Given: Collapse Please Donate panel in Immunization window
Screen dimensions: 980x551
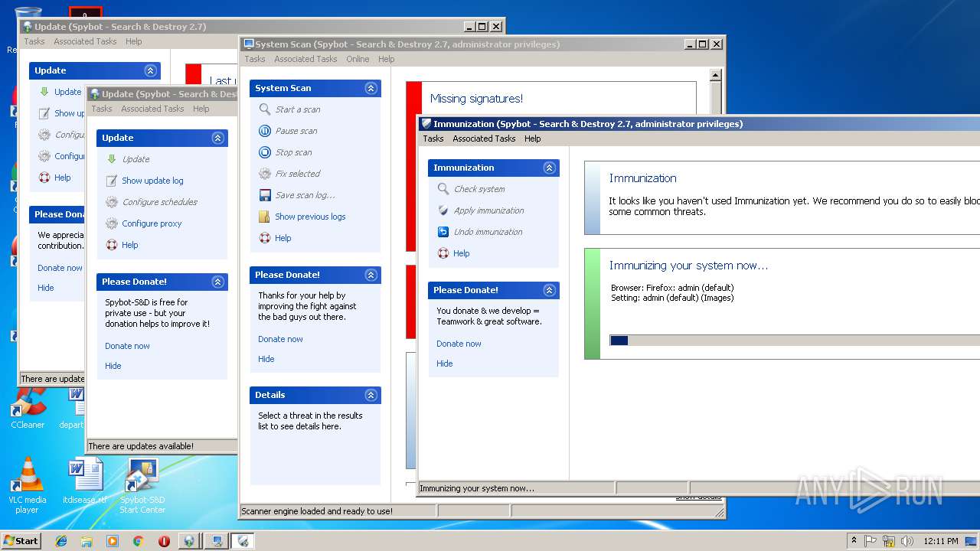Looking at the screenshot, I should click(x=549, y=290).
